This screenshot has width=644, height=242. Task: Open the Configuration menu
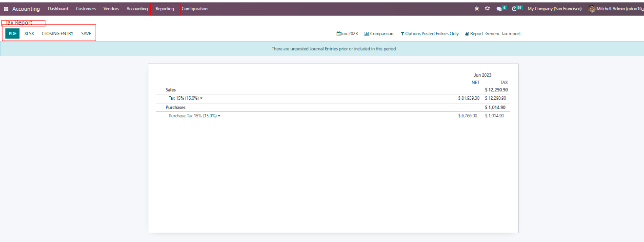point(194,9)
